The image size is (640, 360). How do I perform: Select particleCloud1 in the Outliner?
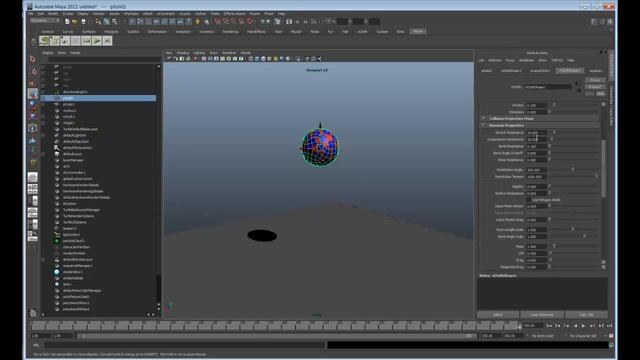pyautogui.click(x=73, y=241)
